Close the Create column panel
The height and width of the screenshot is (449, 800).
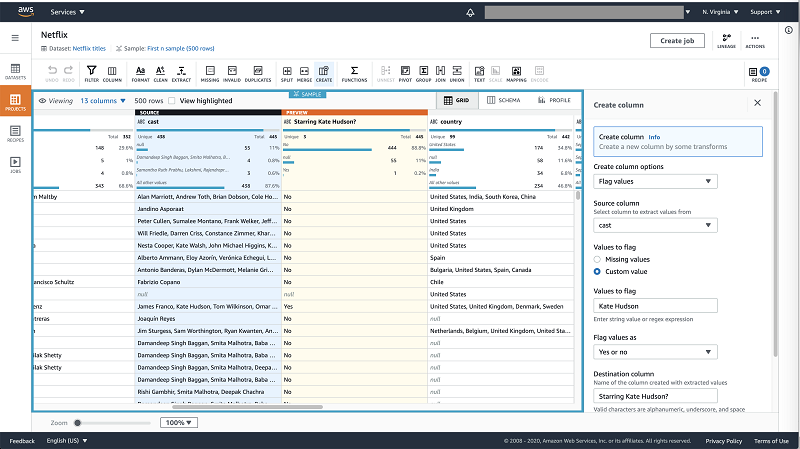[758, 103]
